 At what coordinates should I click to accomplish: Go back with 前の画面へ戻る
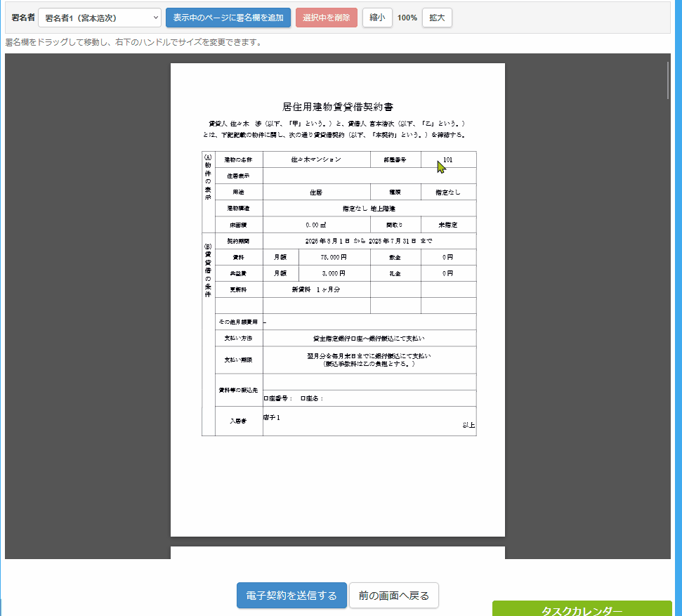(x=393, y=595)
